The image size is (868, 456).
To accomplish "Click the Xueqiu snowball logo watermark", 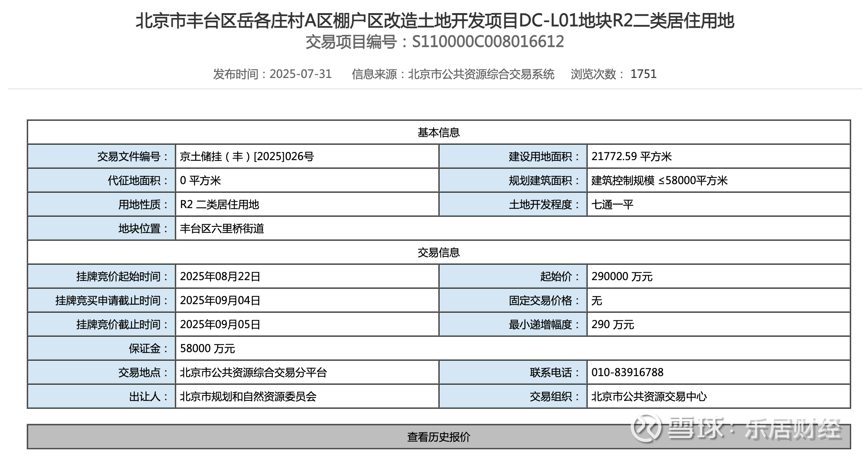I will click(645, 427).
